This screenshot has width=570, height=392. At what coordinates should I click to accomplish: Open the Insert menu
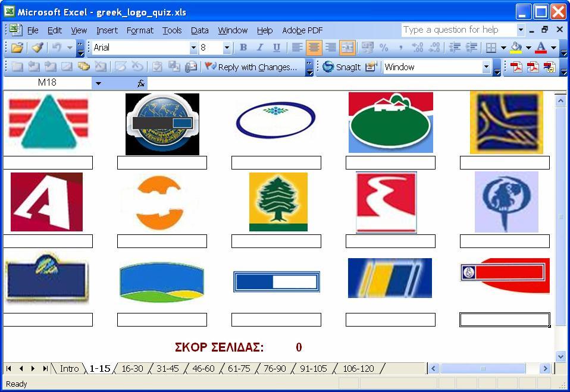pyautogui.click(x=107, y=30)
